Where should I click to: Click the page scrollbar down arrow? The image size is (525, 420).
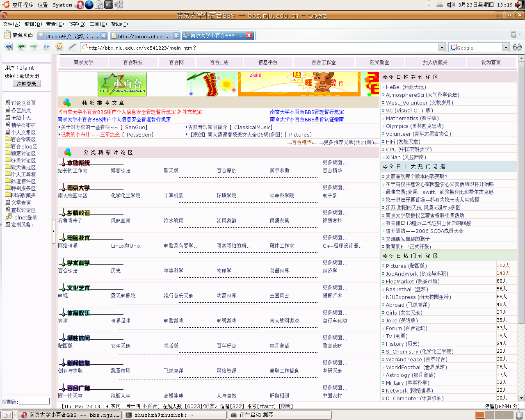(521, 398)
